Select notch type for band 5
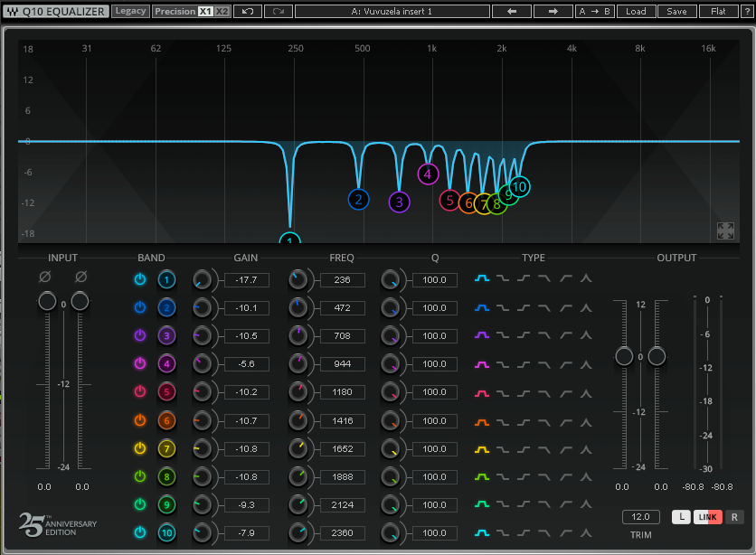The width and height of the screenshot is (756, 555). pos(586,393)
